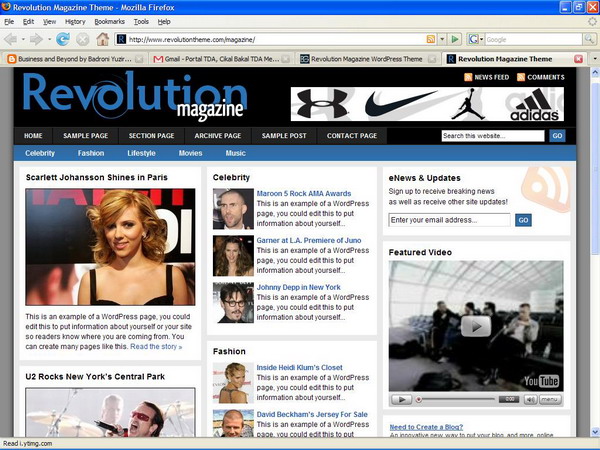This screenshot has width=600, height=450.
Task: Click the Johnny Depp thumbnail image
Action: (x=233, y=303)
